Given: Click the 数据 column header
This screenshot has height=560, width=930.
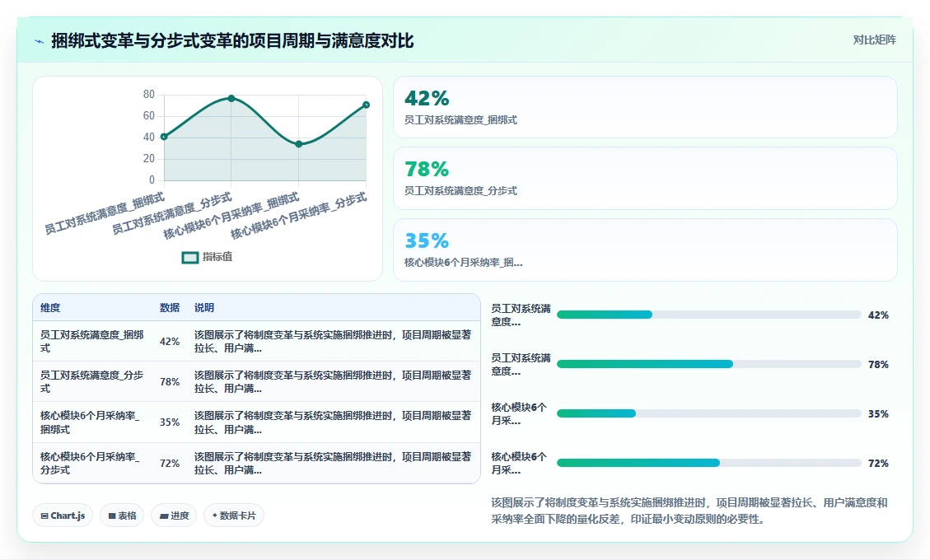Looking at the screenshot, I should tap(169, 308).
